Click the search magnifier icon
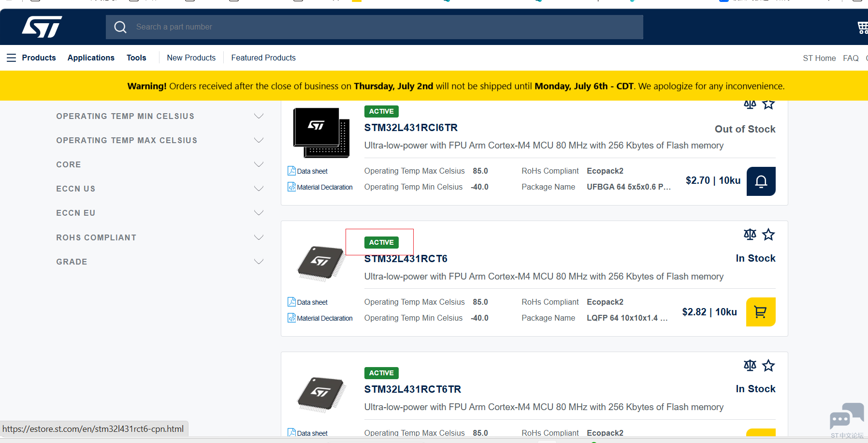868x443 pixels. [x=120, y=27]
